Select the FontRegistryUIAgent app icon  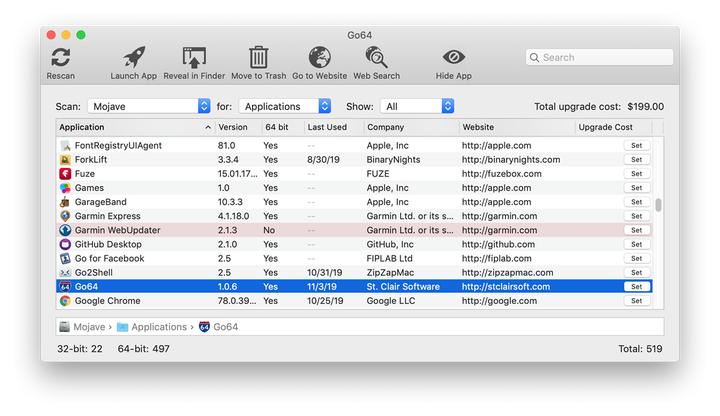[x=65, y=146]
